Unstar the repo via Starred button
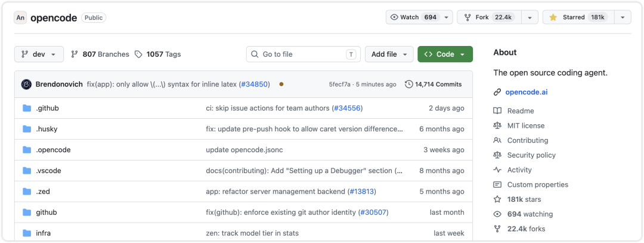644x243 pixels. pos(578,17)
